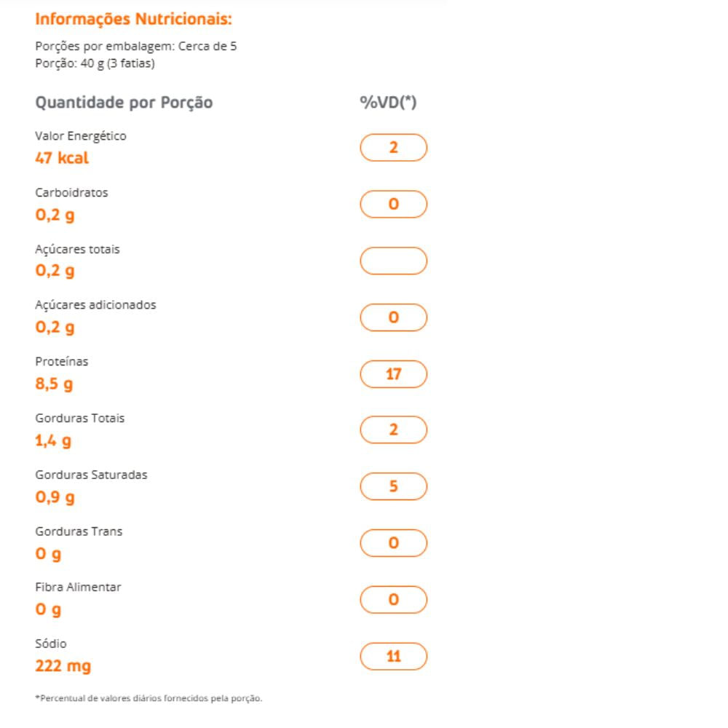Click the Fibra Alimentar %VD pill
This screenshot has width=728, height=728.
point(393,600)
